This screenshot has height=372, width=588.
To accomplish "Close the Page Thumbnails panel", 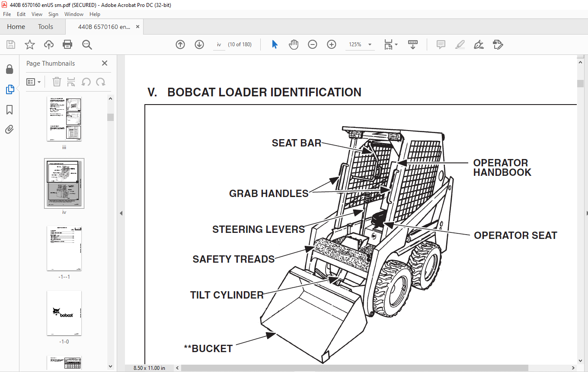I will click(105, 63).
